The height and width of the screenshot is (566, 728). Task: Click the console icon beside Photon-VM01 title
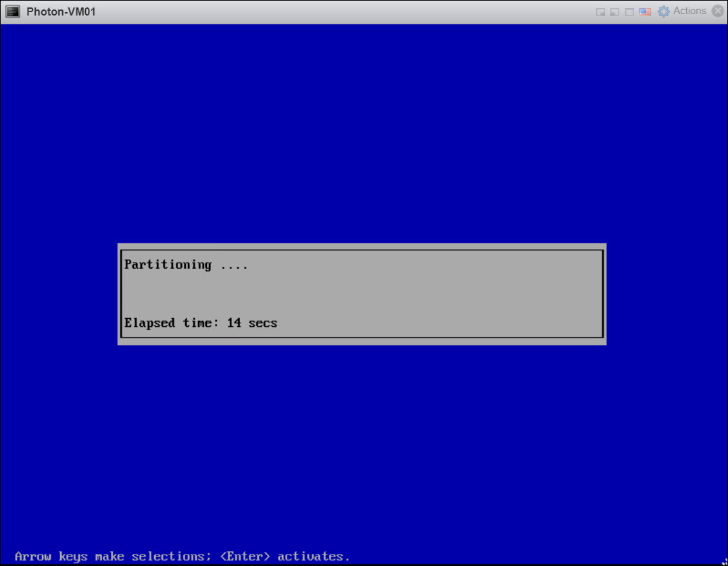tap(13, 11)
